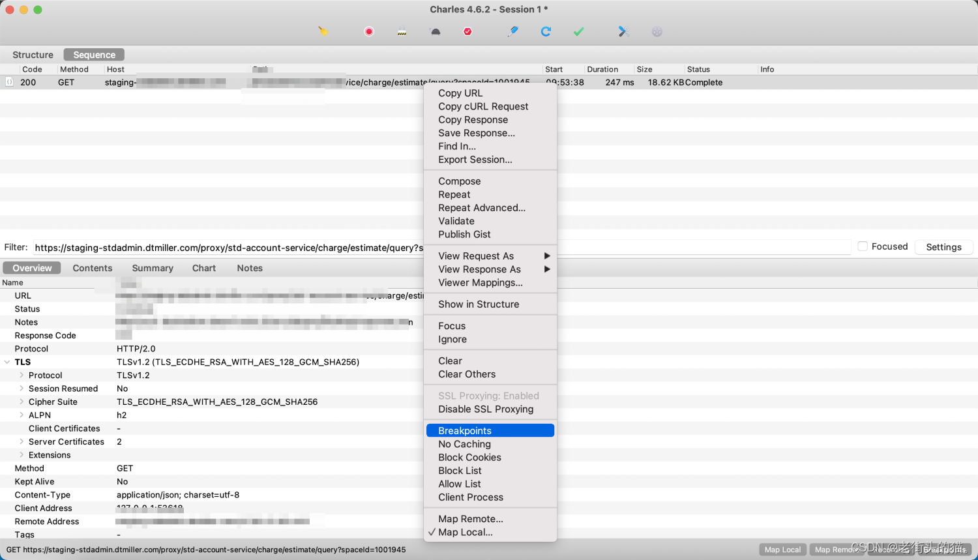This screenshot has height=560, width=978.
Task: Switch to the Sequence view tab
Action: click(95, 55)
